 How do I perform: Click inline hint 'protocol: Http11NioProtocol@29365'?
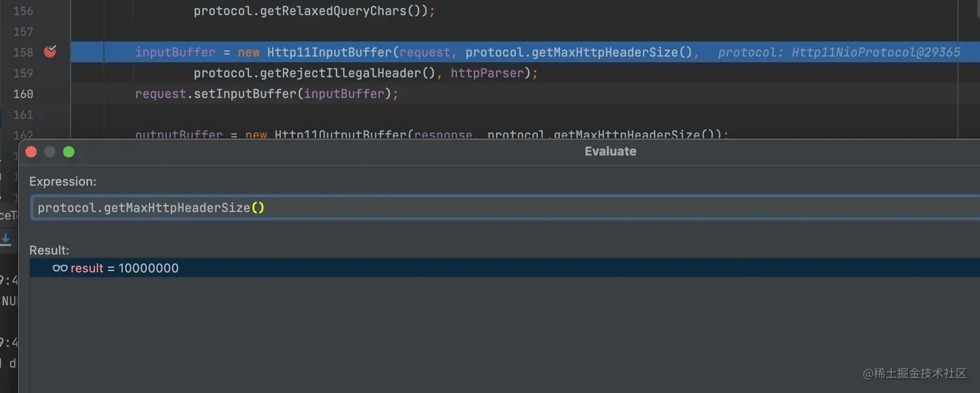tap(839, 53)
